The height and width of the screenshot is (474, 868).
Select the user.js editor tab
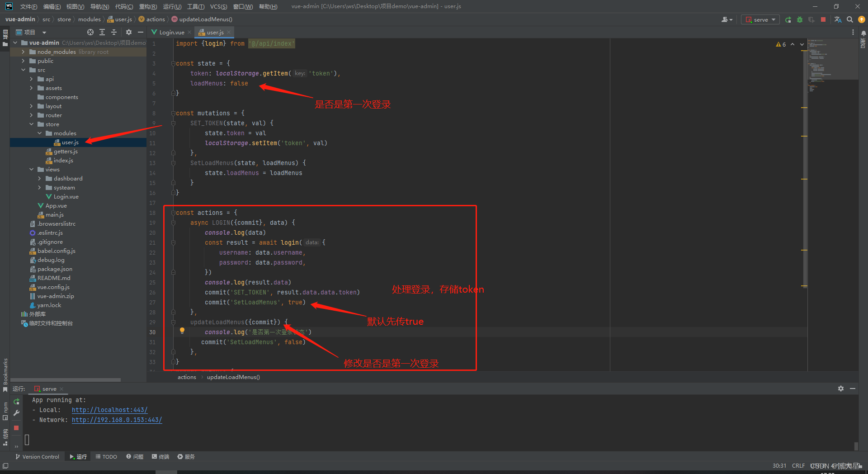point(215,32)
